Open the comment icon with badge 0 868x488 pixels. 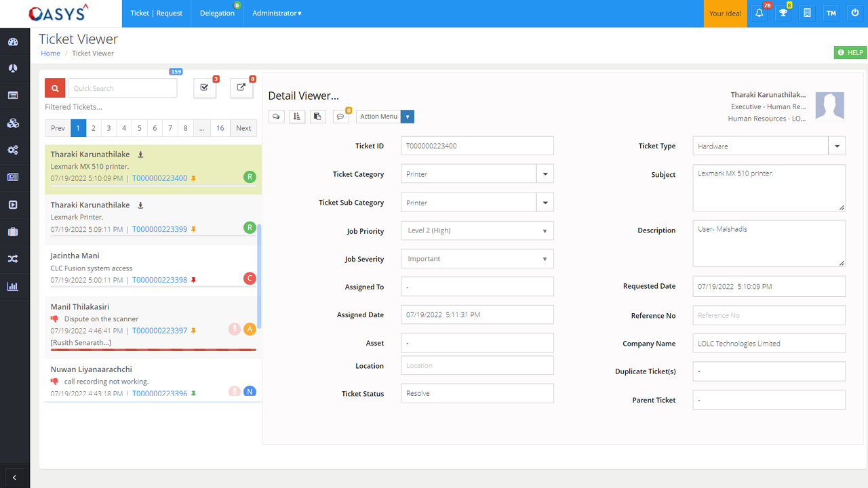[x=340, y=117]
